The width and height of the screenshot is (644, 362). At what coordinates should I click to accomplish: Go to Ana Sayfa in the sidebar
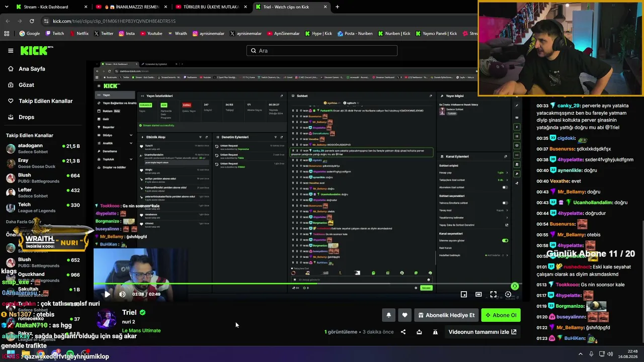tap(32, 69)
